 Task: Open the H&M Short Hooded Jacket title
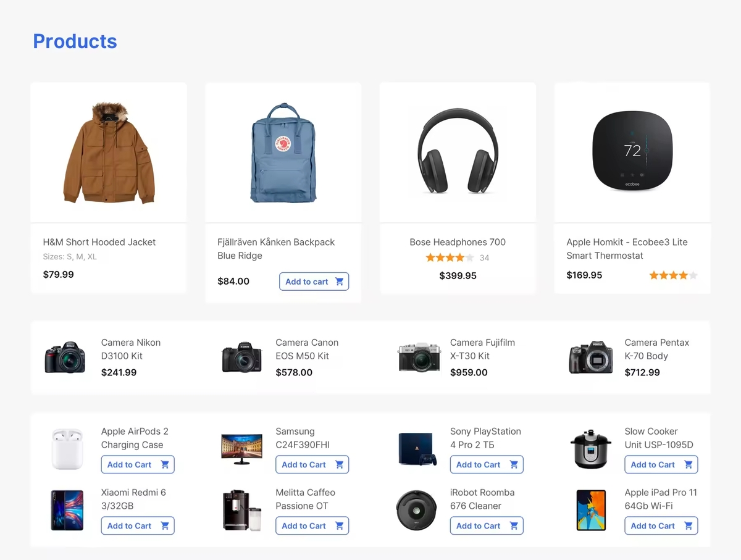point(99,242)
